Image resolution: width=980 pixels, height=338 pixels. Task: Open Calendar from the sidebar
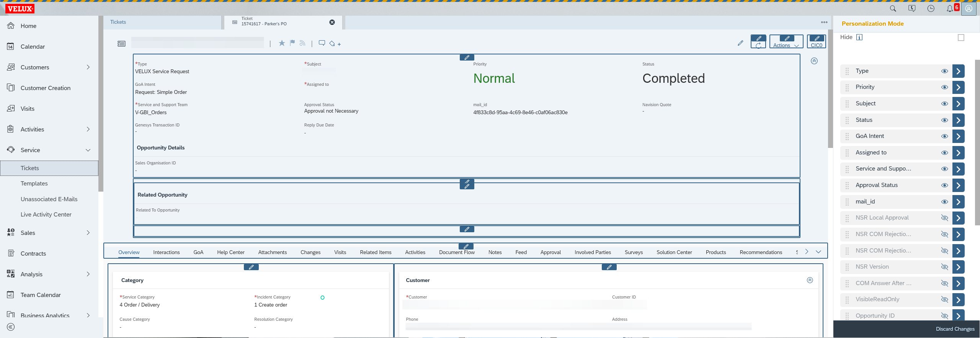(33, 46)
